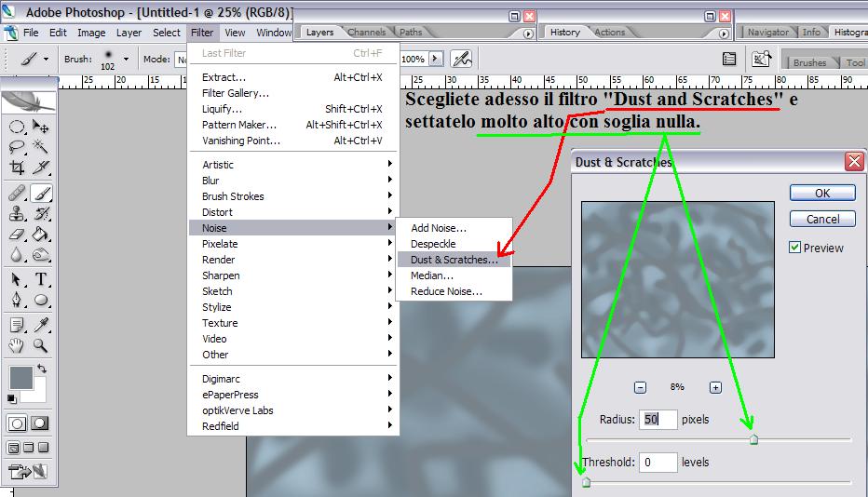Click the Brush tool in the toolbox
Screen dimensions: 868x497
click(x=40, y=194)
